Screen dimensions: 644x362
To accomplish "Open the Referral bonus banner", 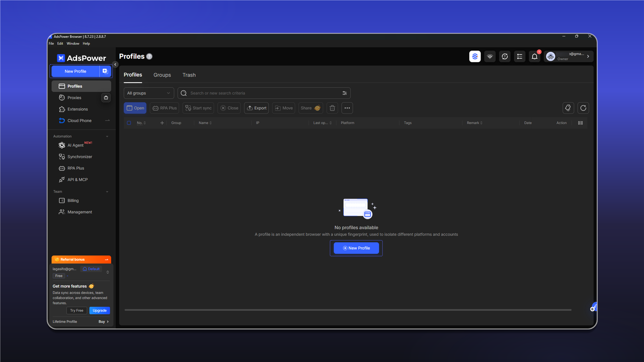I will click(x=81, y=259).
